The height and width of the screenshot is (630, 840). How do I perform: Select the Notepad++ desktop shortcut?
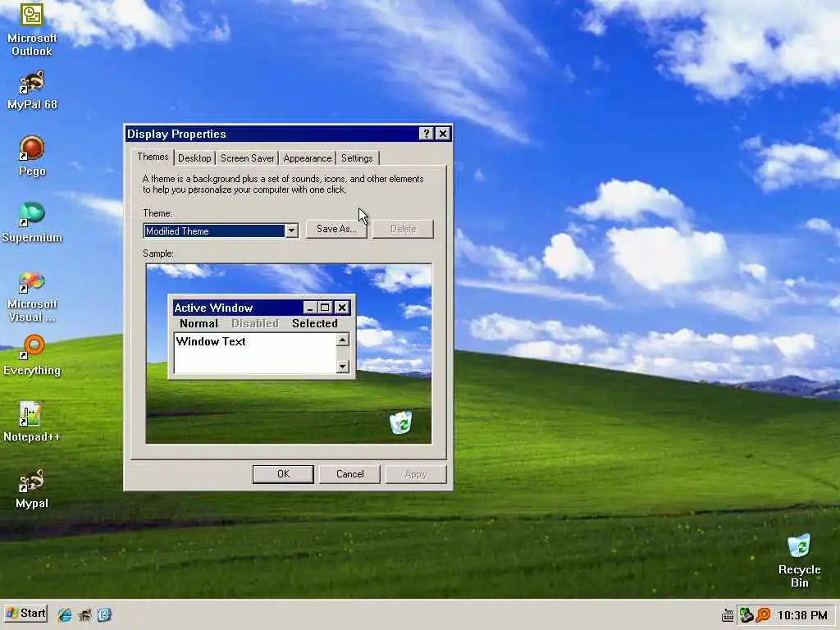click(x=32, y=422)
